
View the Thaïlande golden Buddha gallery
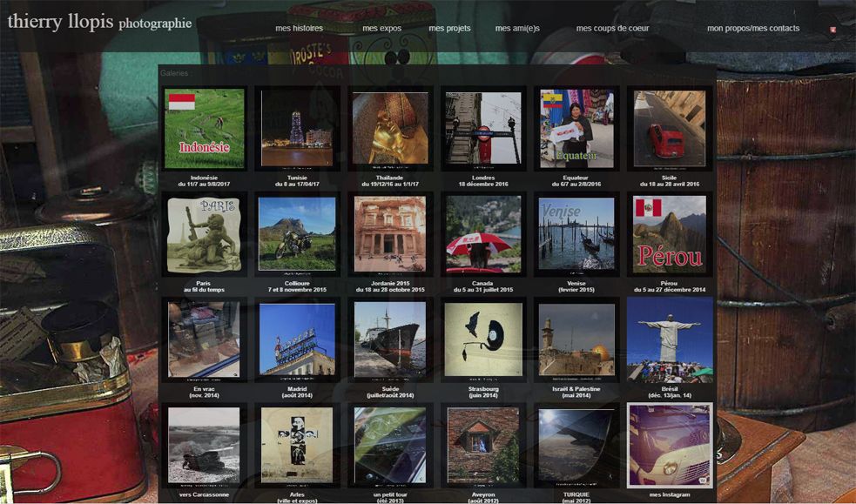[x=390, y=129]
